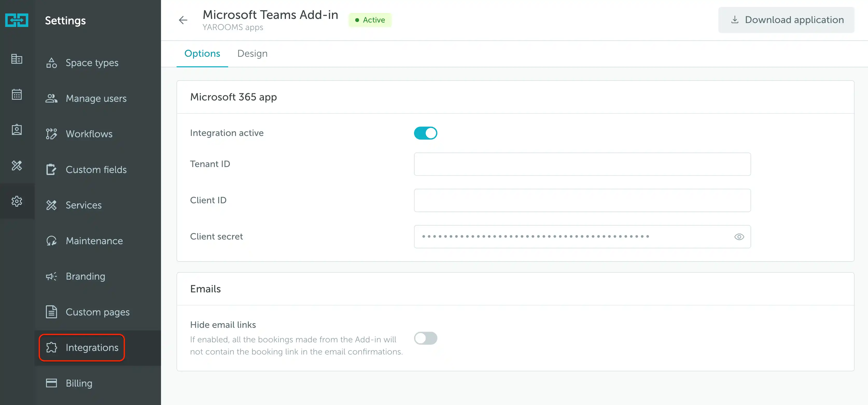Open the Custom fields label
Image resolution: width=868 pixels, height=405 pixels.
[x=96, y=169]
